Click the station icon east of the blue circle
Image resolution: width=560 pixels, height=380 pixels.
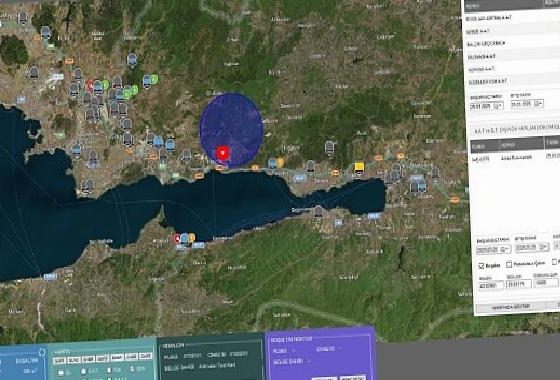tap(329, 147)
